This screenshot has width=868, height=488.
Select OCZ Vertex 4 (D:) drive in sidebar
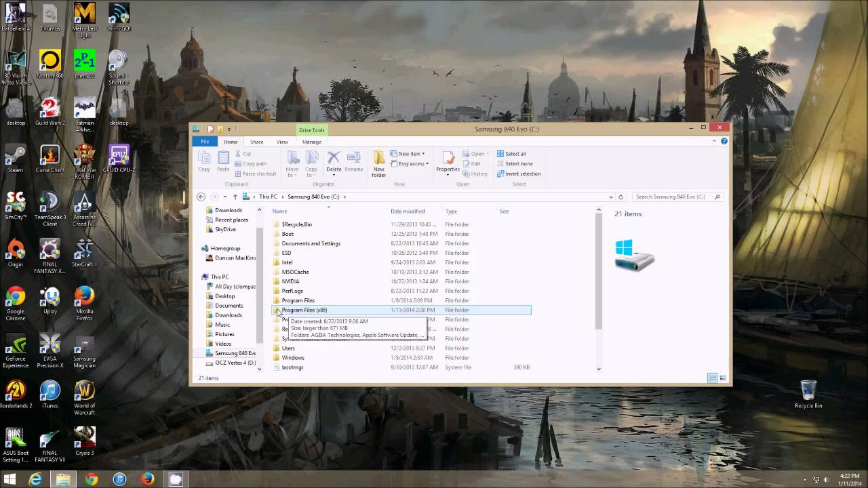(x=230, y=363)
